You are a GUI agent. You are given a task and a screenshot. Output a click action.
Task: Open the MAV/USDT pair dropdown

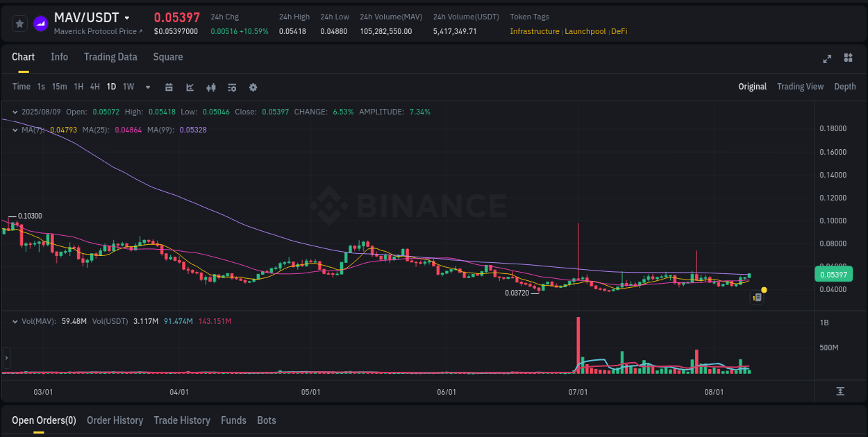click(x=127, y=18)
